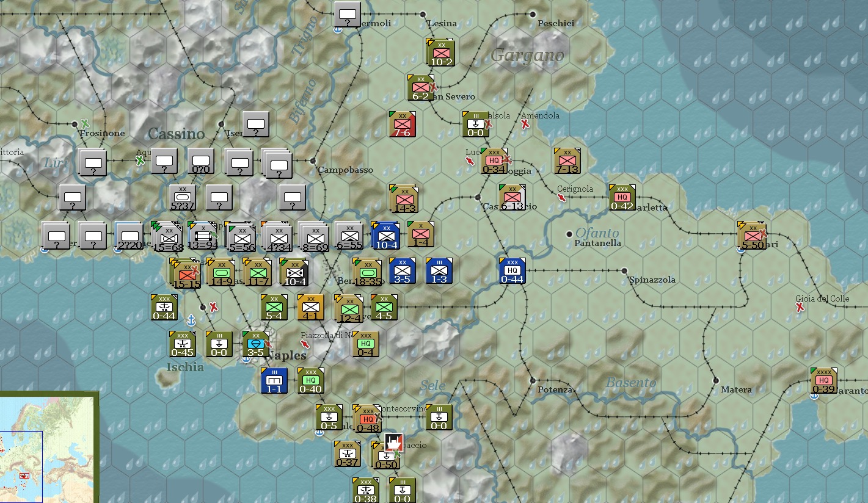This screenshot has height=503, width=868.
Task: Select the 0-5 corps counter
Action: [329, 418]
